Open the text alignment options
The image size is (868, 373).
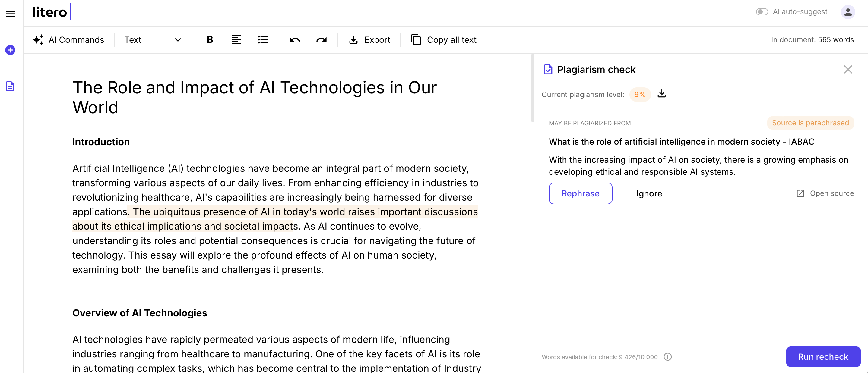pos(236,40)
